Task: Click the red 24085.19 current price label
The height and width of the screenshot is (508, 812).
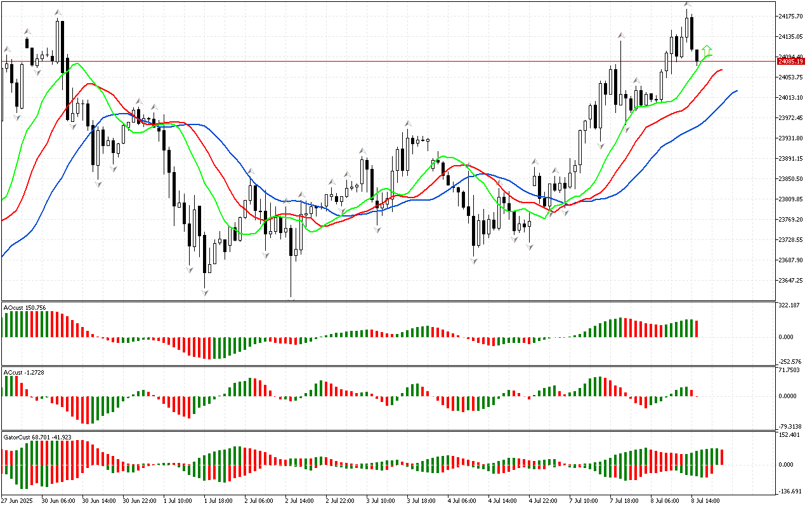Action: click(791, 62)
